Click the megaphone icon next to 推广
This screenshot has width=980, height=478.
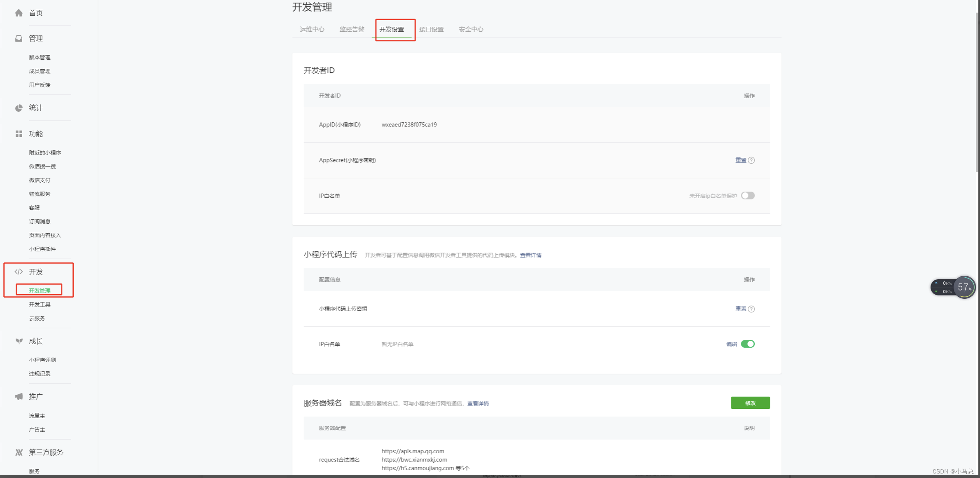tap(19, 396)
